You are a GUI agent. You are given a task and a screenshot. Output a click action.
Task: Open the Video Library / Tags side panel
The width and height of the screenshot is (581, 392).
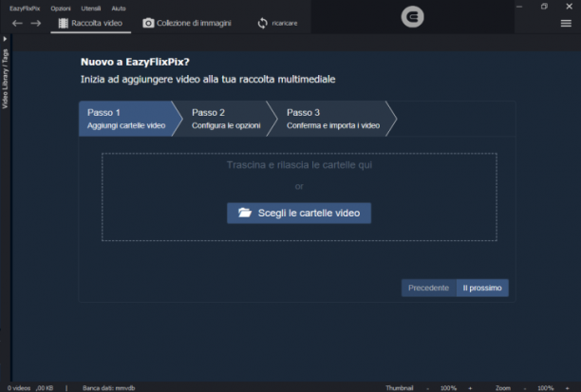click(x=5, y=79)
